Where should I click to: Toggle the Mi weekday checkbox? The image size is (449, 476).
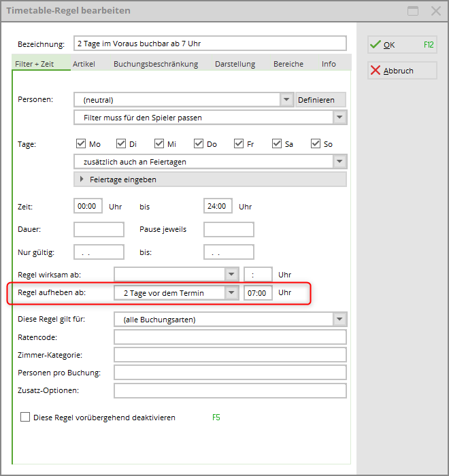[159, 143]
